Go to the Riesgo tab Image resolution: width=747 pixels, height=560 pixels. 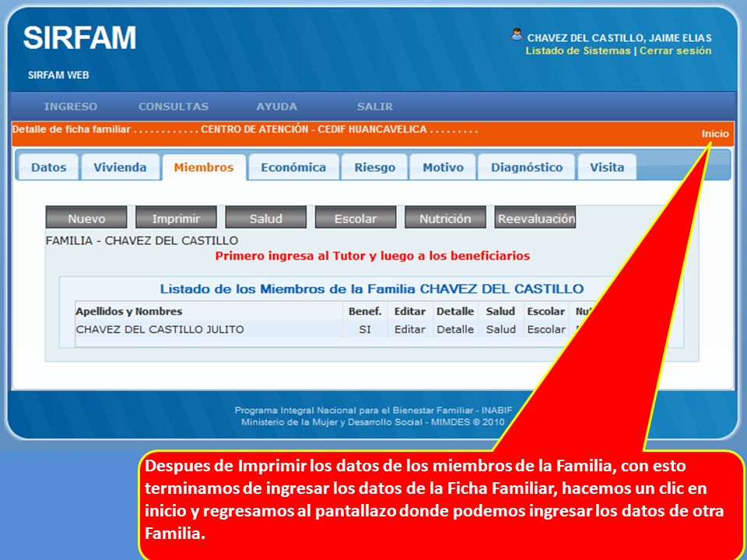(374, 167)
